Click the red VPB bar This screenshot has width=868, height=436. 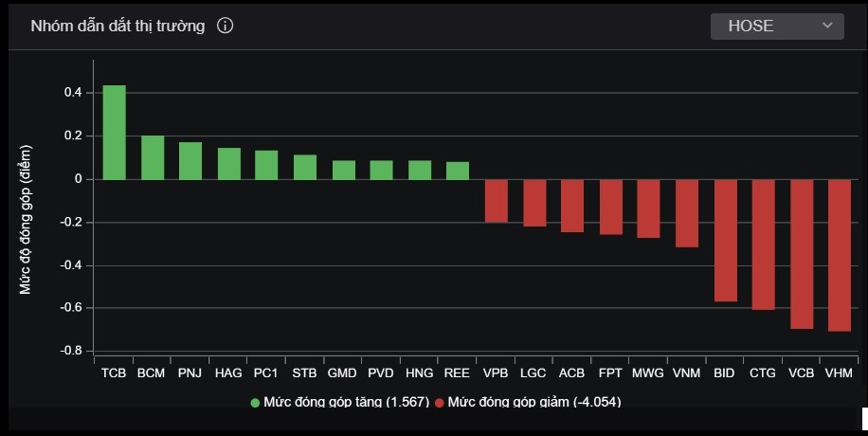[x=496, y=201]
